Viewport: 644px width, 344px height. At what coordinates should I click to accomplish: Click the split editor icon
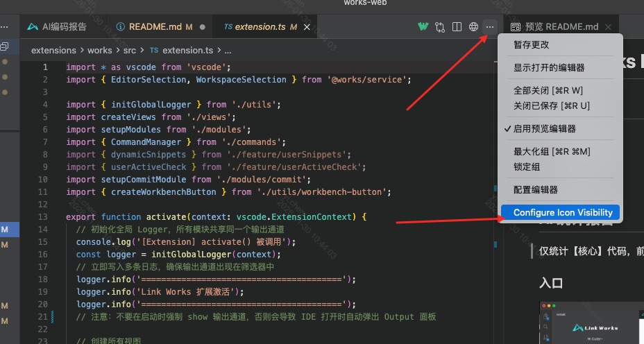(x=457, y=27)
